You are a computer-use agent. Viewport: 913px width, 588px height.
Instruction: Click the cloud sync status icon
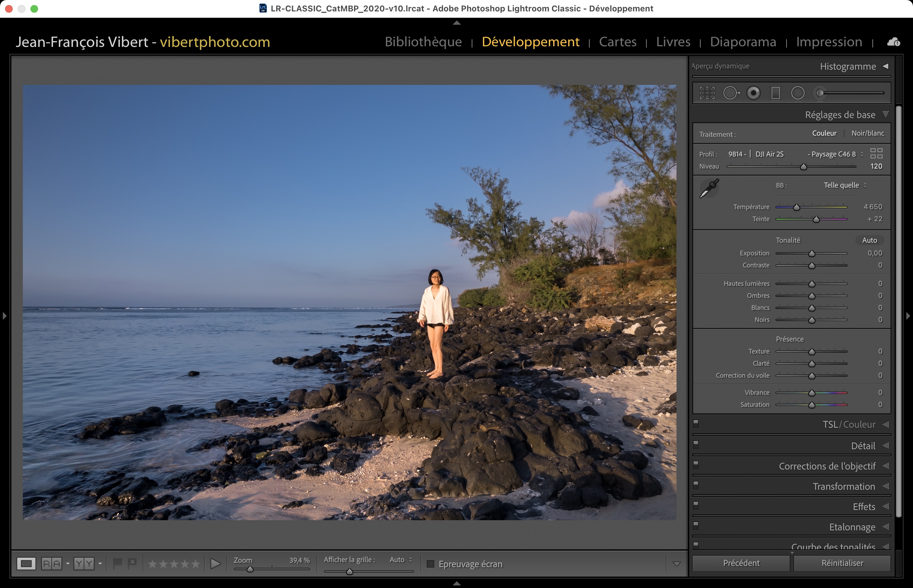point(893,42)
